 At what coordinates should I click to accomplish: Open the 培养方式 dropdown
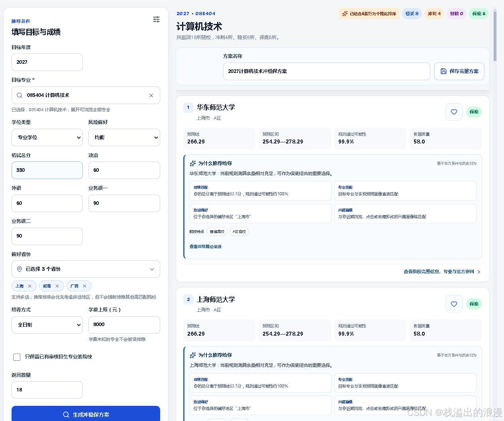pyautogui.click(x=47, y=325)
